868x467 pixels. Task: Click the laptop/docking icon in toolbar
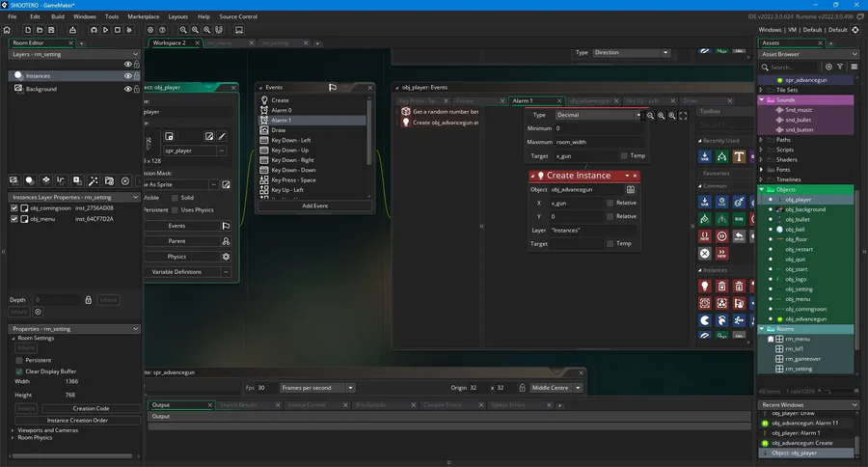pyautogui.click(x=239, y=30)
